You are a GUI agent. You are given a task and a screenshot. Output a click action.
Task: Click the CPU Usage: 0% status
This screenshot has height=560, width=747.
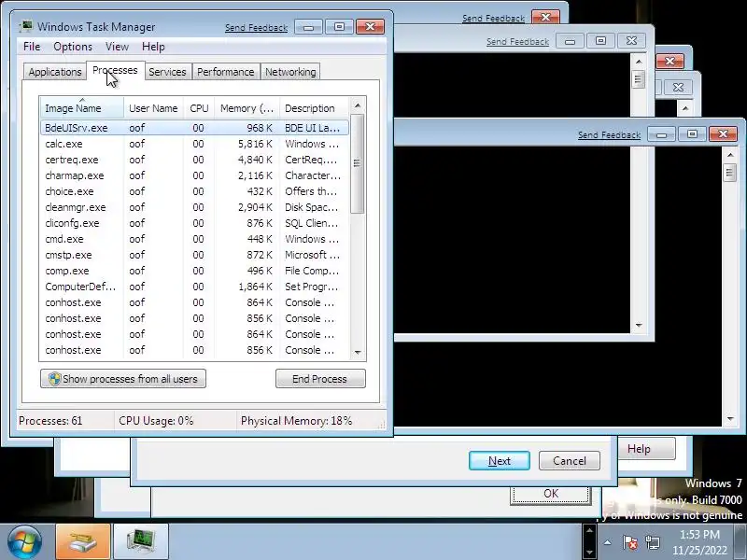click(156, 421)
